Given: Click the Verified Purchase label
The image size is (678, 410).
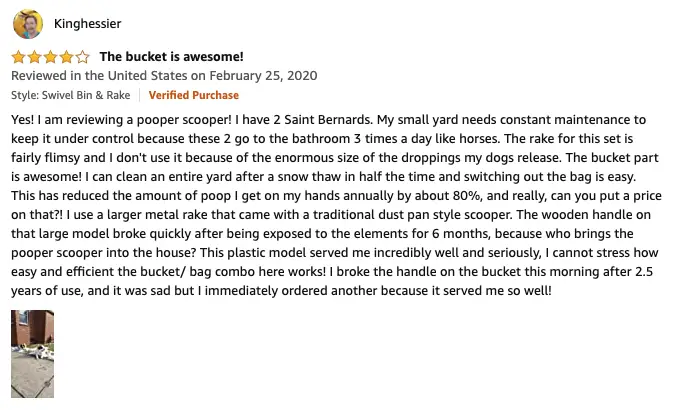Looking at the screenshot, I should pyautogui.click(x=194, y=95).
